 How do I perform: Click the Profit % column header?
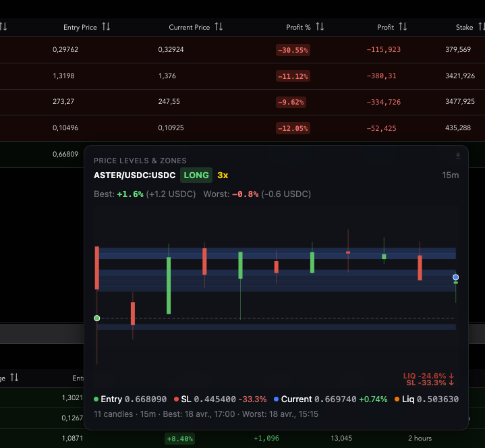coord(298,27)
